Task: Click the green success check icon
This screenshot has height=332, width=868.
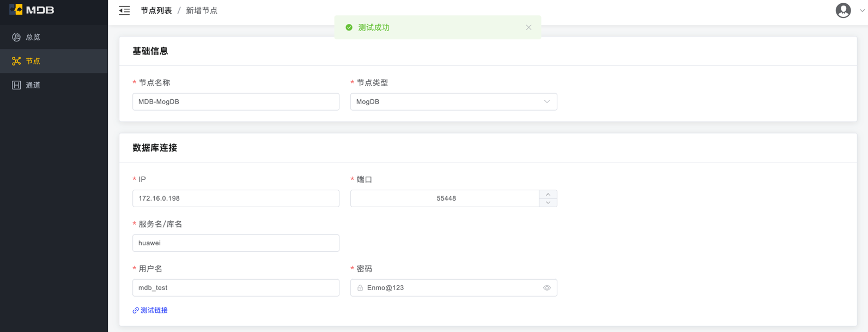Action: [349, 27]
